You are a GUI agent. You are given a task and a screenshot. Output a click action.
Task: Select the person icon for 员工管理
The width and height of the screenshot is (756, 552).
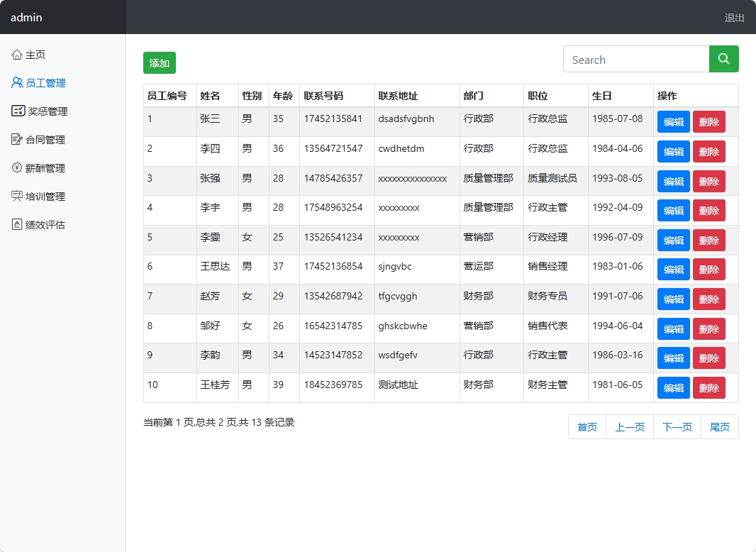pos(16,82)
